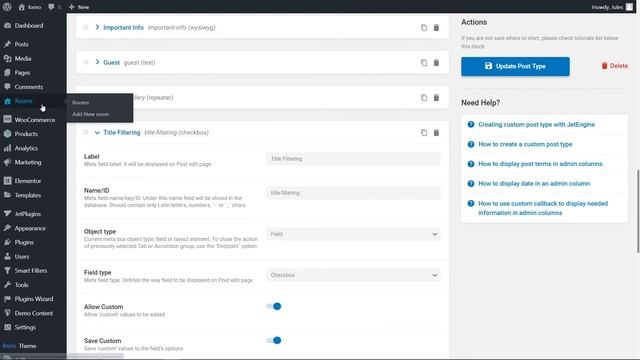Duplicate the Title Filtering field
Image resolution: width=640 pixels, height=360 pixels.
point(424,133)
